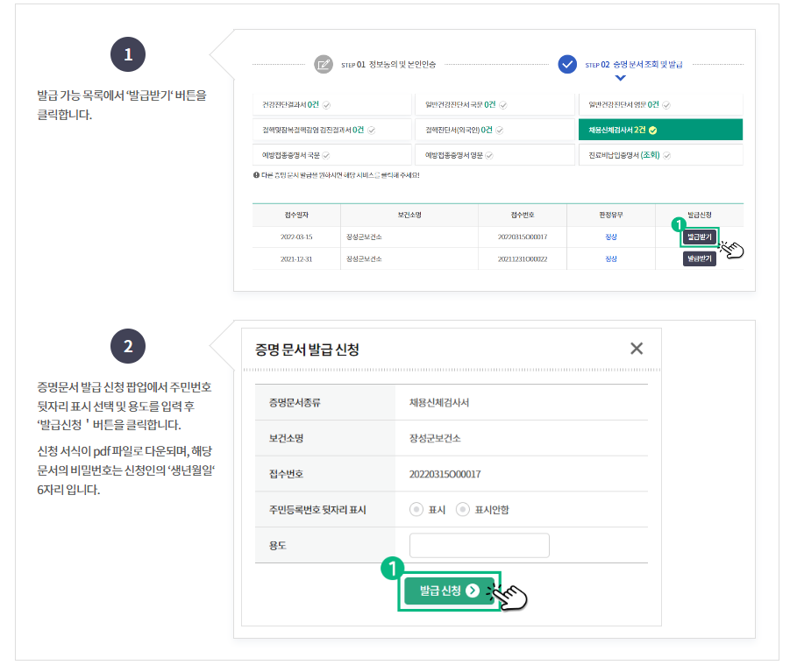The width and height of the screenshot is (797, 672).
Task: Click the check icon beside 진료비납입증명서 (조회)
Action: coord(666,155)
